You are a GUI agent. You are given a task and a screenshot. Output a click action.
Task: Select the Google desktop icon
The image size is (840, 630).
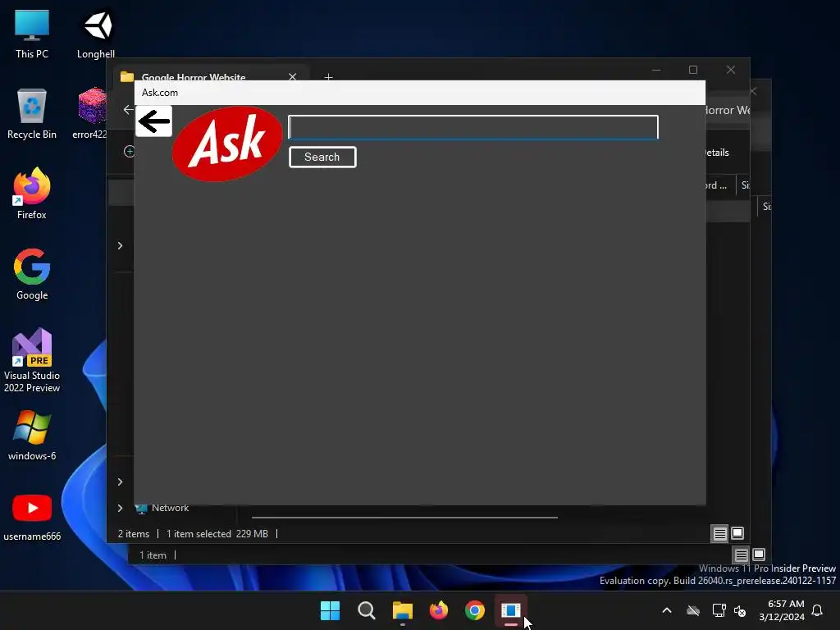pyautogui.click(x=32, y=274)
